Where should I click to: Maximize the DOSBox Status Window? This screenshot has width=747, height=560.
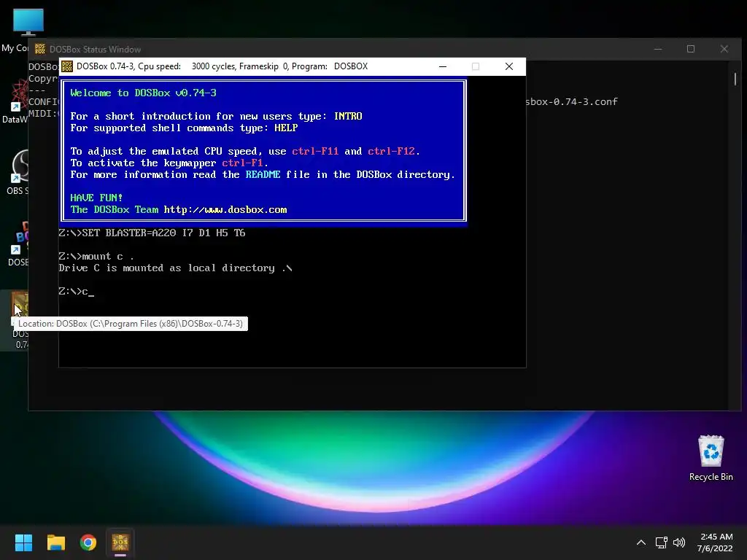pos(691,49)
